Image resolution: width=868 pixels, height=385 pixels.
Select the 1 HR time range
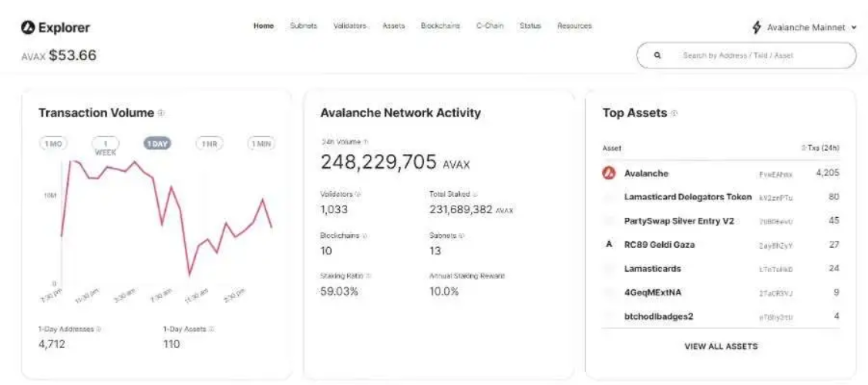pyautogui.click(x=209, y=144)
